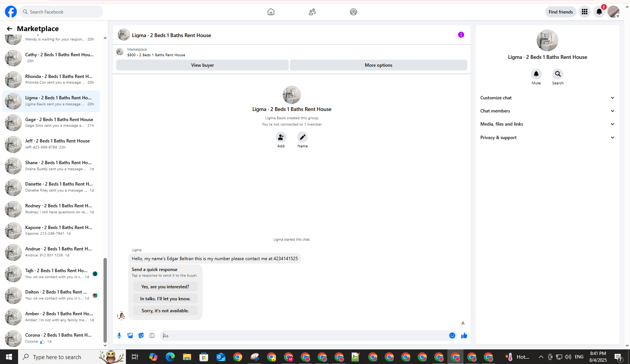The image size is (630, 364).
Task: Open the emoji picker
Action: click(452, 336)
